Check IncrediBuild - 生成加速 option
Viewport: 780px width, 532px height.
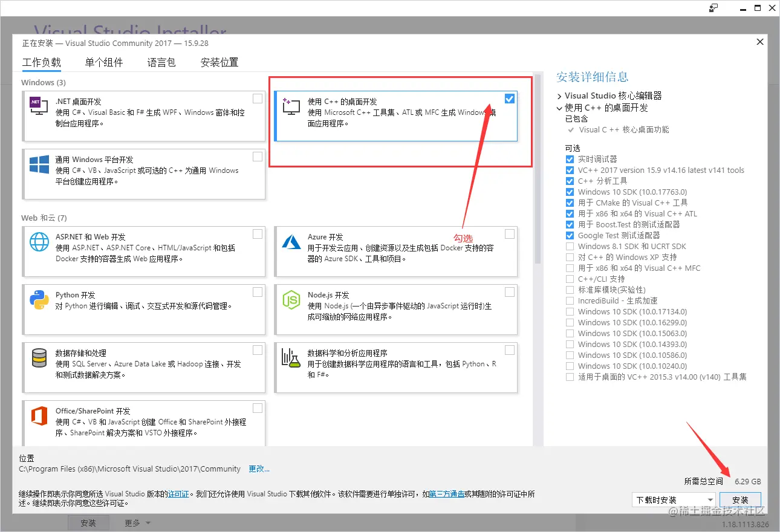[x=570, y=300]
